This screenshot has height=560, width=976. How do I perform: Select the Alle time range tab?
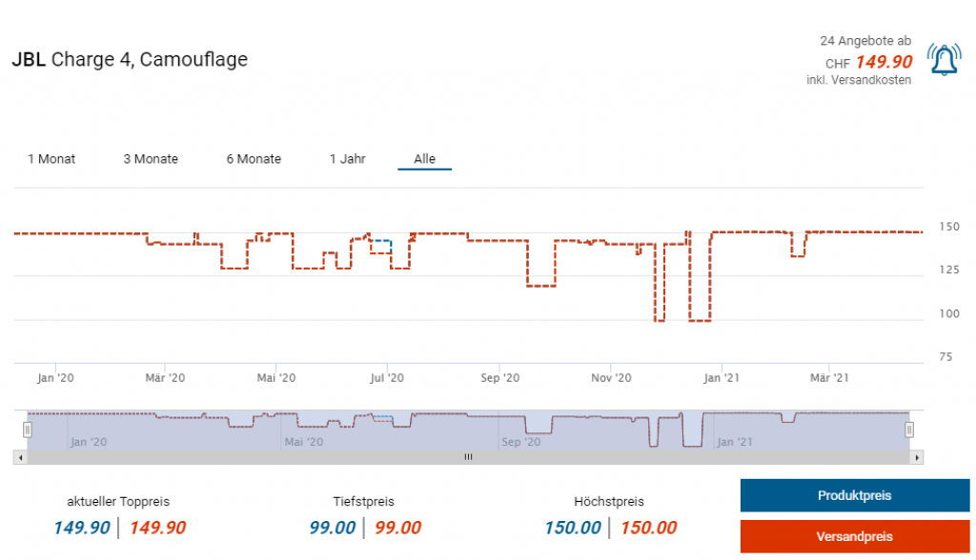[424, 159]
